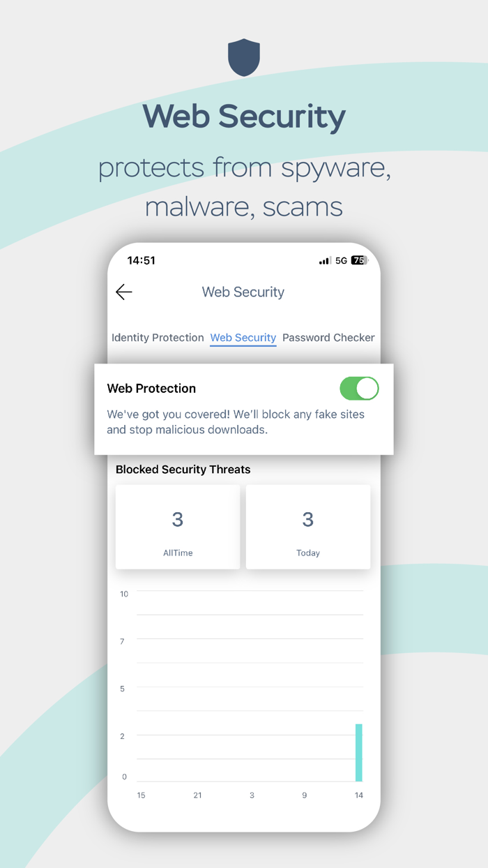488x868 pixels.
Task: Tap the battery level indicator
Action: pos(359,260)
